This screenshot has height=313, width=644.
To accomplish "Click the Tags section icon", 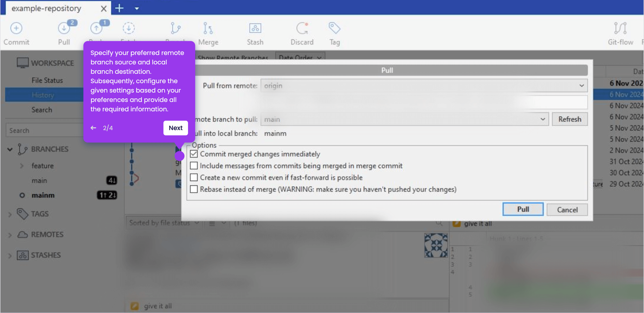I will [x=23, y=214].
